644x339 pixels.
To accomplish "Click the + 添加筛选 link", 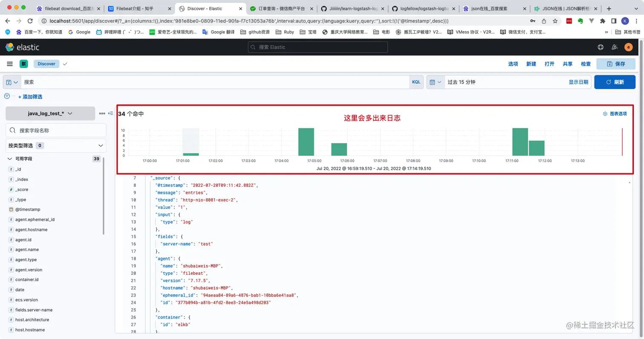I will pos(30,97).
